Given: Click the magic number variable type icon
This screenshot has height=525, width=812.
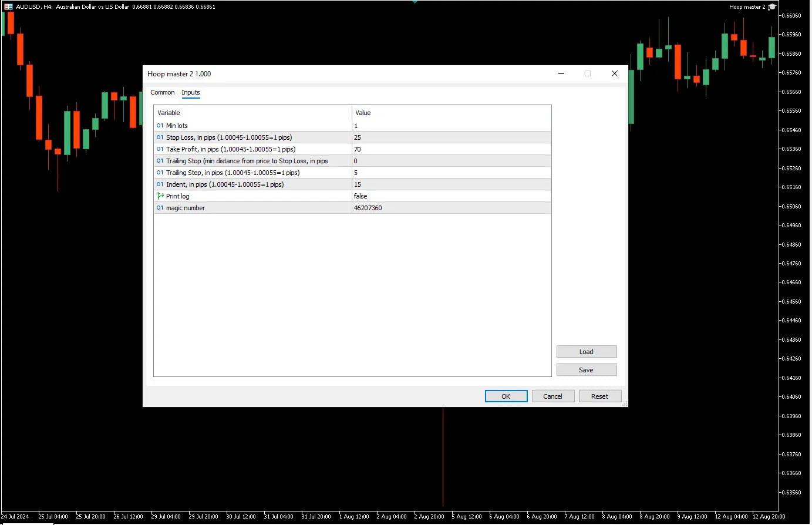Looking at the screenshot, I should point(160,208).
